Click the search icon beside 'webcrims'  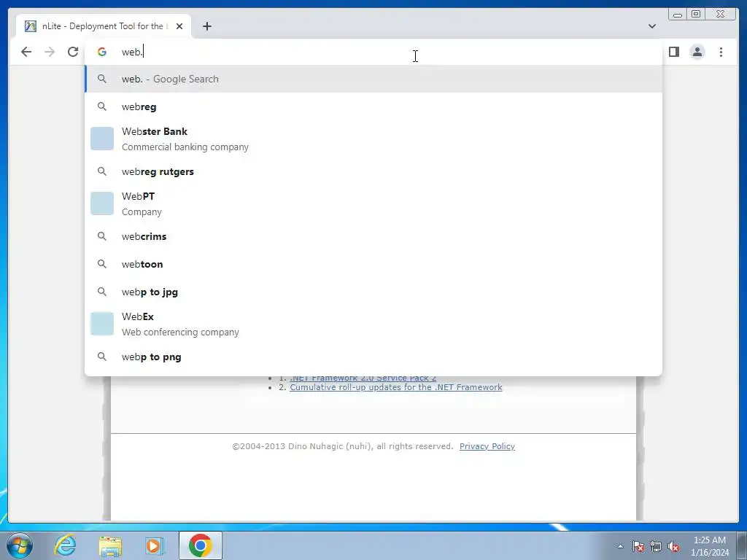[102, 236]
